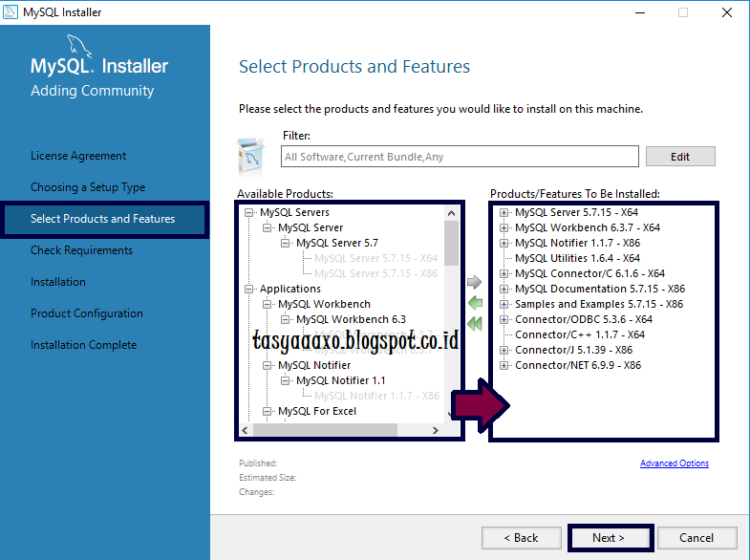
Task: Select MySQL Server 5.7.15 - X64 in install list
Action: [x=576, y=212]
